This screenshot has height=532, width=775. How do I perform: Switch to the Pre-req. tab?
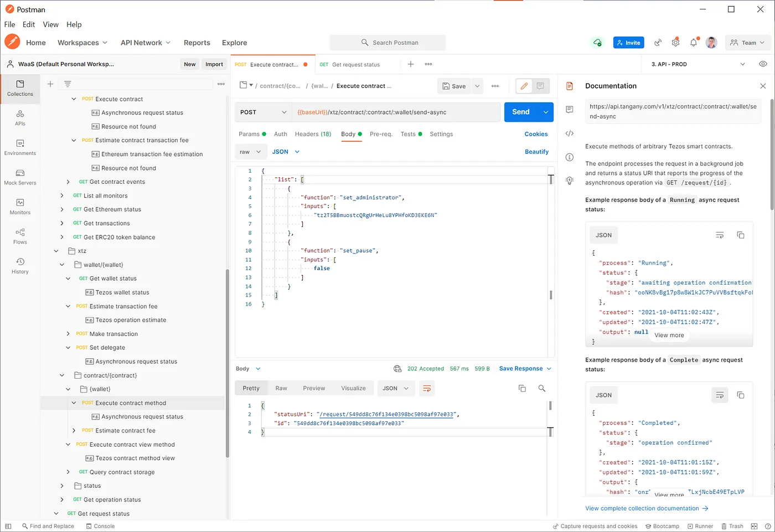pos(381,134)
